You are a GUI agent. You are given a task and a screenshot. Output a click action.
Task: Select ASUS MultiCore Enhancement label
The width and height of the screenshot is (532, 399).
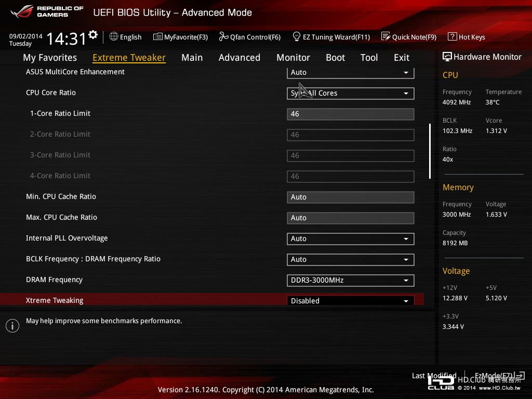(75, 72)
